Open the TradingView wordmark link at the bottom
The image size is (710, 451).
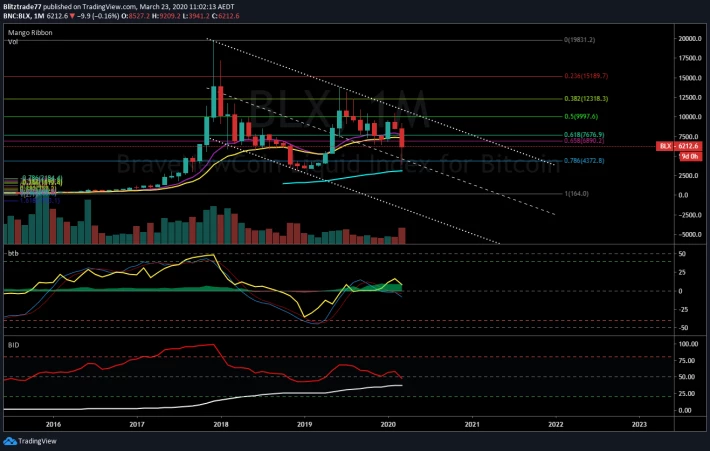37,441
